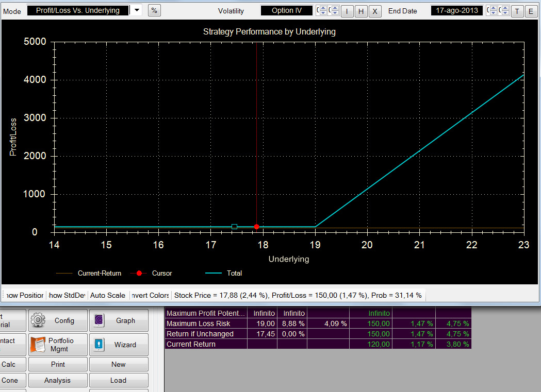The width and height of the screenshot is (541, 392).
Task: Click the Calc button
Action: (13, 364)
